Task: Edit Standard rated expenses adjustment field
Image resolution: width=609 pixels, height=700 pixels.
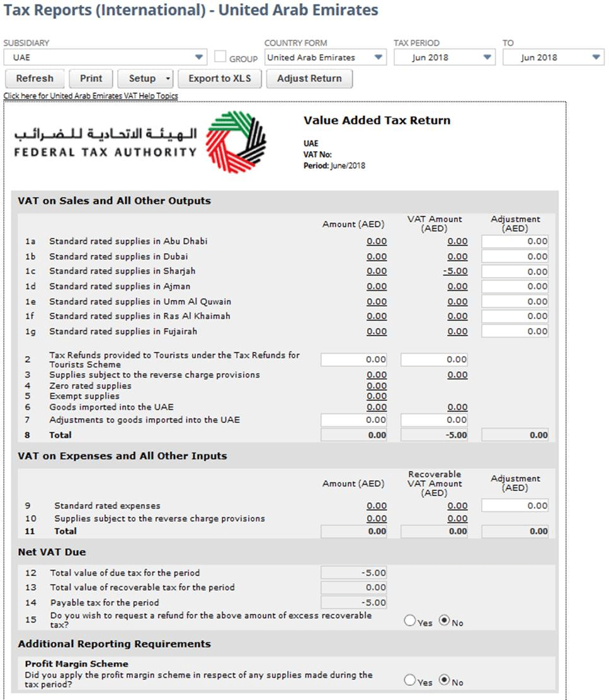Action: point(515,506)
